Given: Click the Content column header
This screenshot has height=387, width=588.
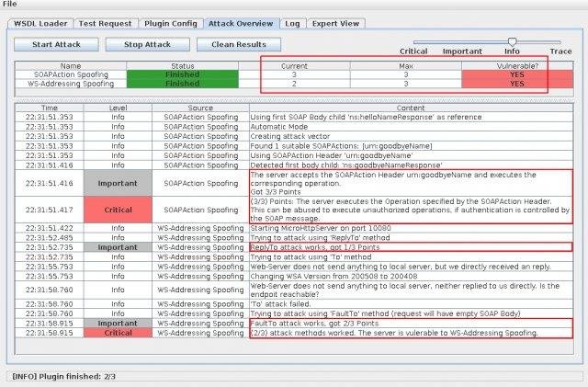Looking at the screenshot, I should 411,108.
